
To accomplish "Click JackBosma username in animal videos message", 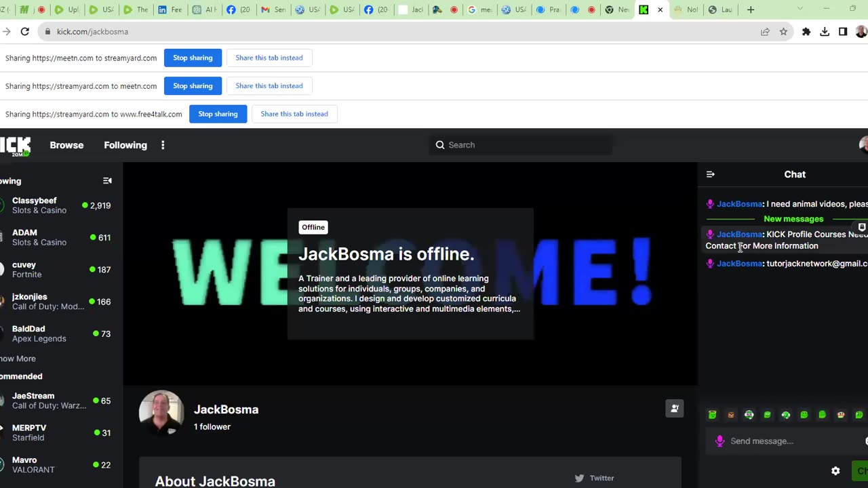I will coord(739,204).
